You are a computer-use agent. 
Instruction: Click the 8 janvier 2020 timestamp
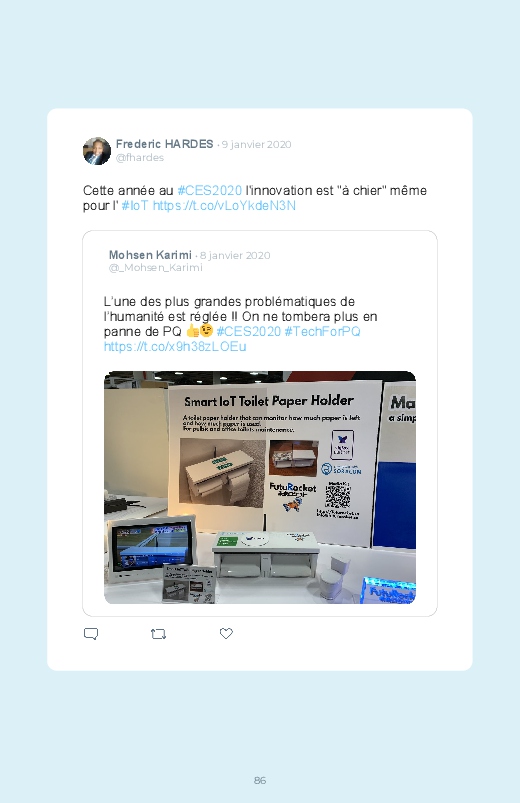point(235,255)
